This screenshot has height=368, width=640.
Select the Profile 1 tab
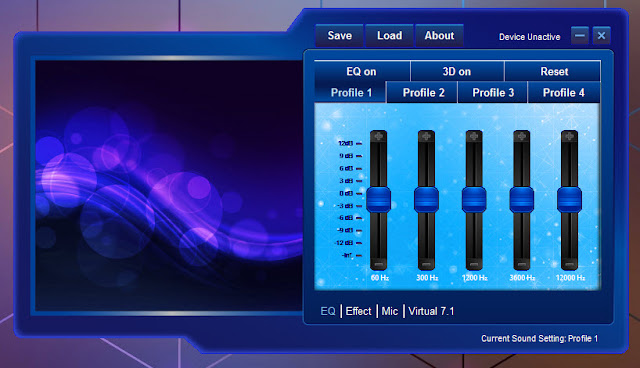(351, 93)
